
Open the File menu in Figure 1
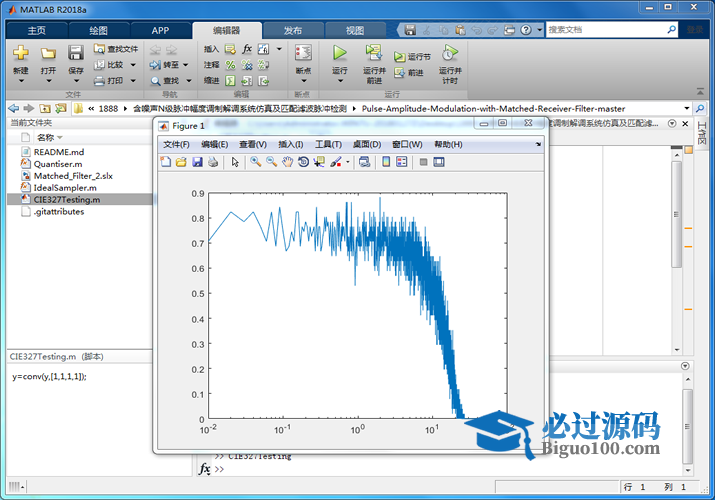tap(176, 144)
